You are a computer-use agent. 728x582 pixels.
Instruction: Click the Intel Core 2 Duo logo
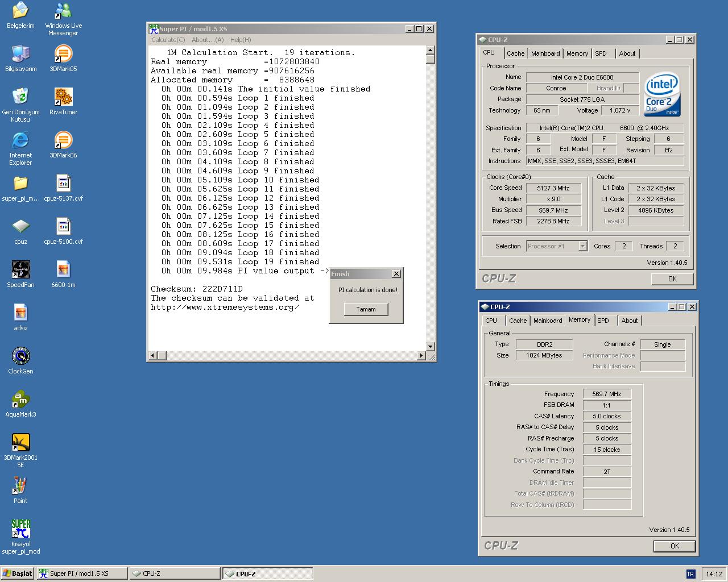click(663, 94)
